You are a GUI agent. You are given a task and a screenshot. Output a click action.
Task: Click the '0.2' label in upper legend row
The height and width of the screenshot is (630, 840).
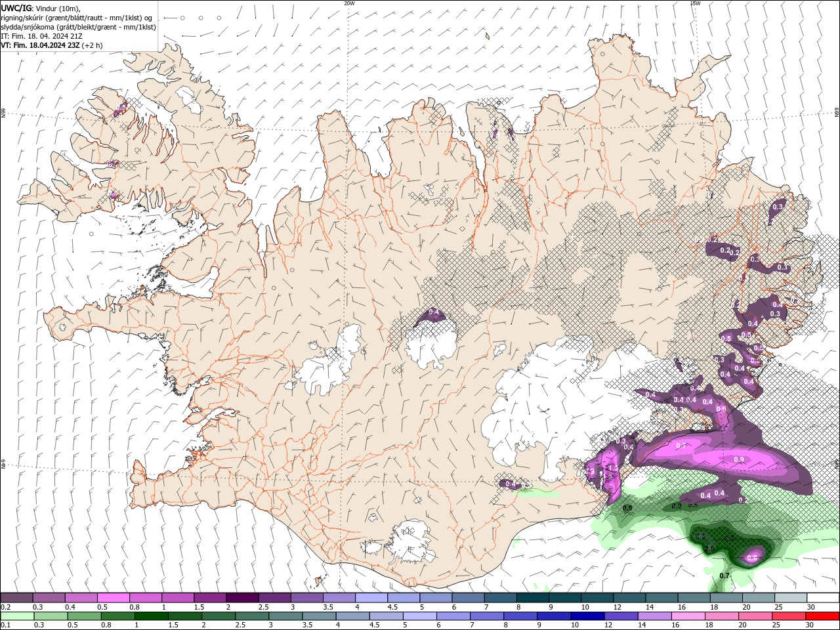[x=7, y=607]
